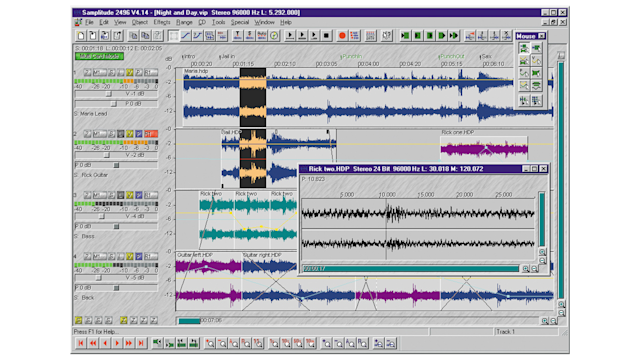Image resolution: width=640 pixels, height=360 pixels.
Task: Click the green cross icon in the Mouse palette
Action: tap(536, 73)
